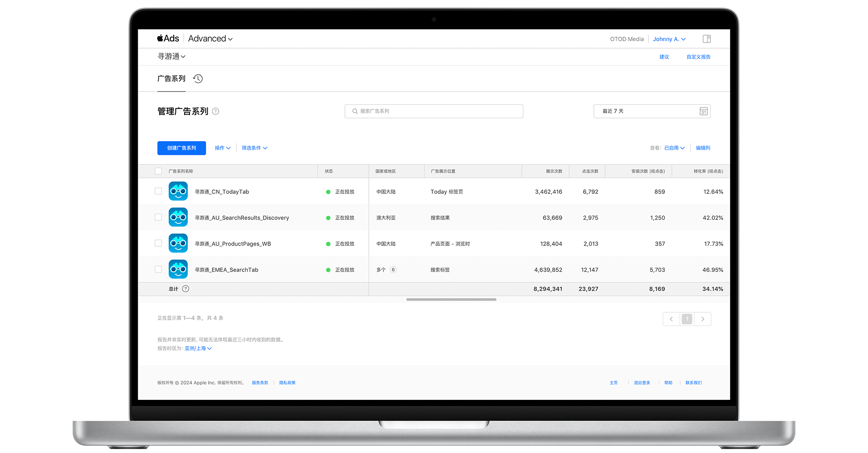
Task: Expand the 筛选条件 filter dropdown
Action: tap(255, 148)
